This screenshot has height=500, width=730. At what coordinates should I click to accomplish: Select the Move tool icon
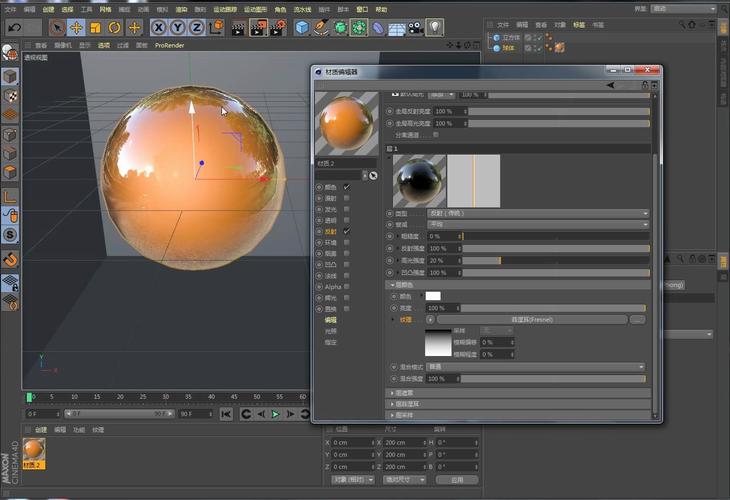[76, 27]
